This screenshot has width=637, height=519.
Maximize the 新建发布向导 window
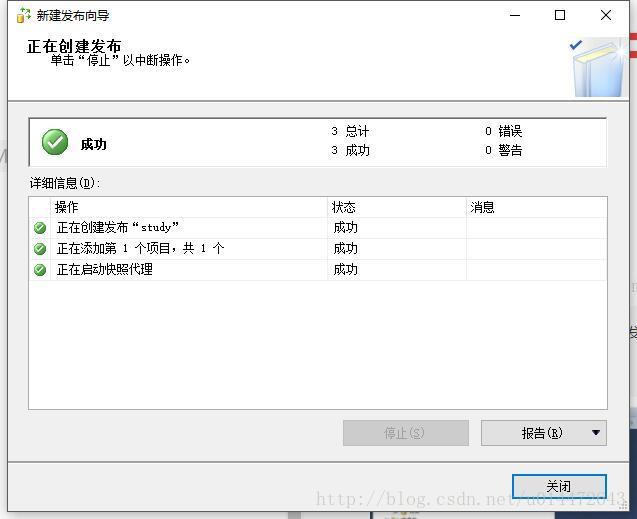(x=560, y=15)
